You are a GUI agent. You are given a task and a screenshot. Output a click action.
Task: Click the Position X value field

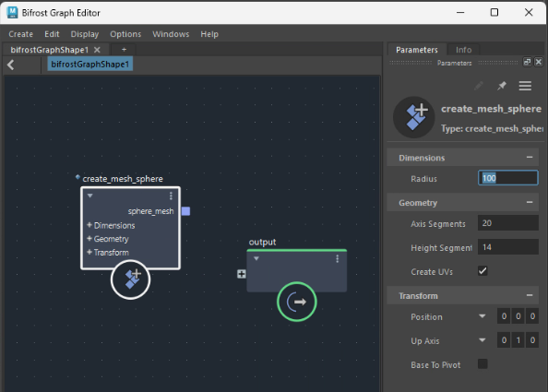pos(504,316)
